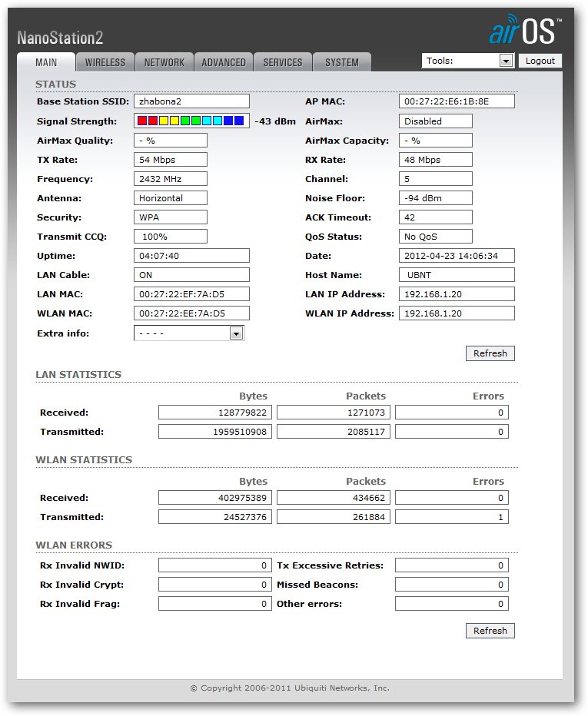Select the TX Rate 54 Mbps value

(171, 160)
